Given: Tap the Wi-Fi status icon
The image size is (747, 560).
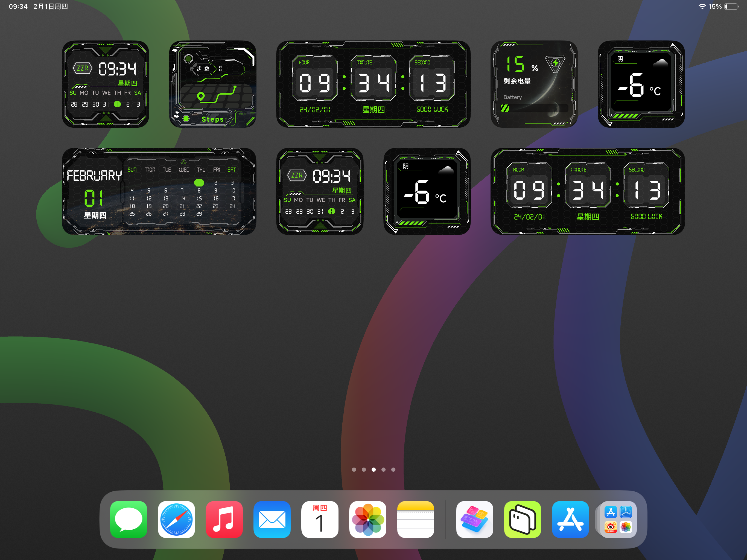Looking at the screenshot, I should click(702, 6).
